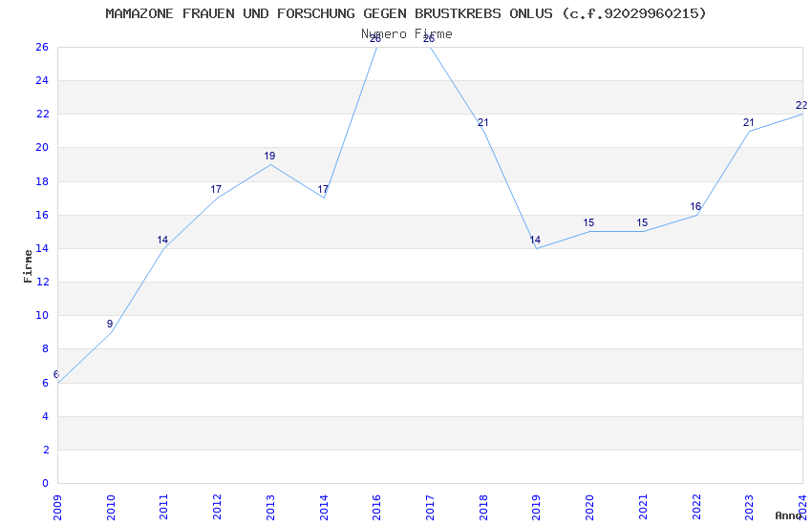
Task: Select the 'Anno' x-axis title
Action: coord(788,515)
